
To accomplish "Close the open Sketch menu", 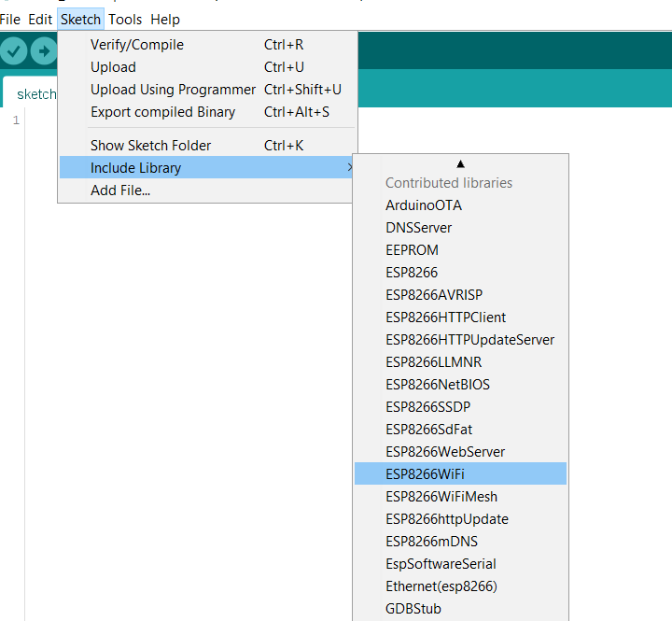I will [80, 20].
